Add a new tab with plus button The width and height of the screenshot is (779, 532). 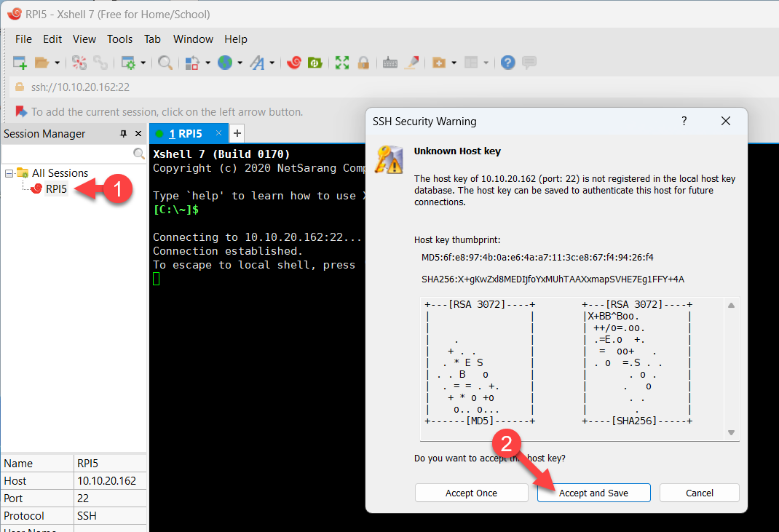(x=237, y=133)
